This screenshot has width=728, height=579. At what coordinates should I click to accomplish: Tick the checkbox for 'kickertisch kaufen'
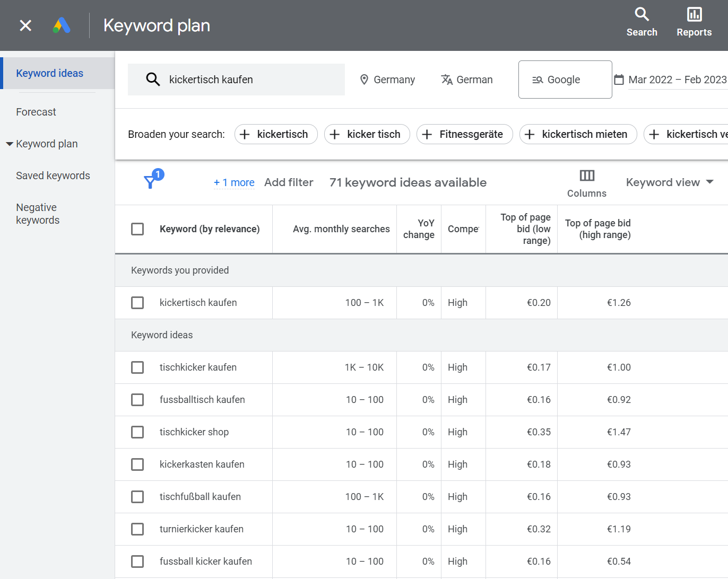click(137, 303)
